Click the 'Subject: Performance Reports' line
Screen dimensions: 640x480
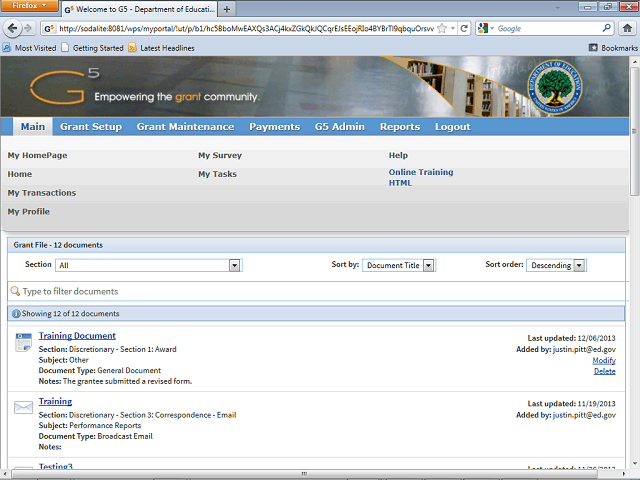click(90, 425)
